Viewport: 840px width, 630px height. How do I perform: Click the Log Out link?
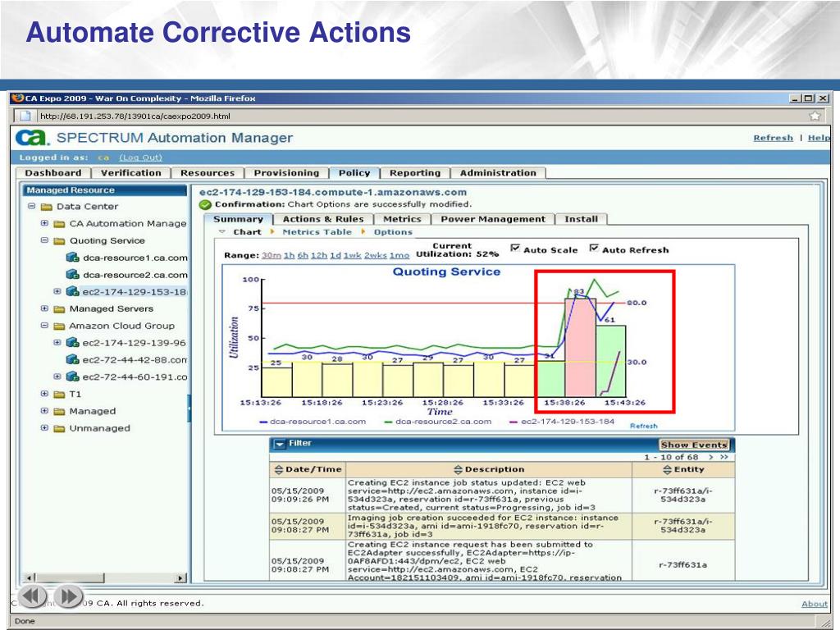pos(140,157)
